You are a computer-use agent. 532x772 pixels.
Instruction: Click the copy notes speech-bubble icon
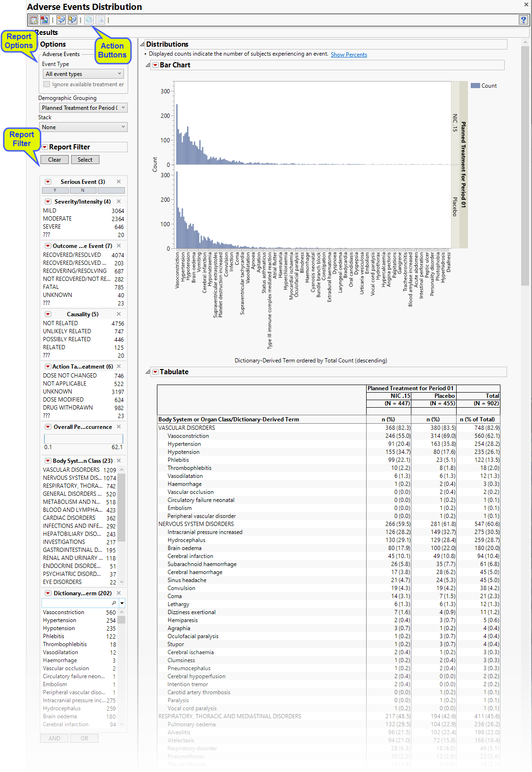(72, 20)
